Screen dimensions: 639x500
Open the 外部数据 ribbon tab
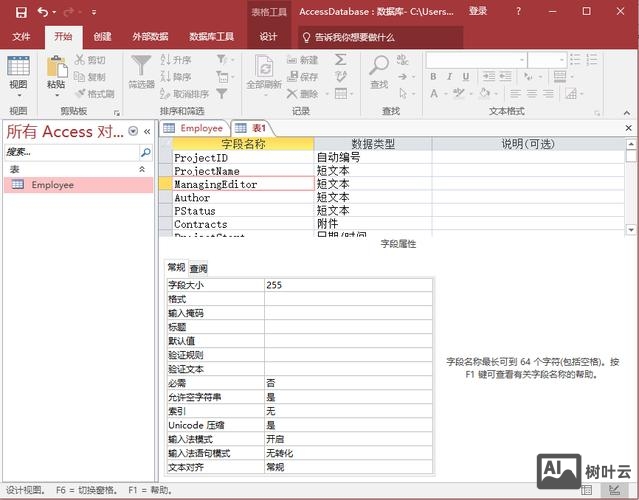(x=150, y=37)
